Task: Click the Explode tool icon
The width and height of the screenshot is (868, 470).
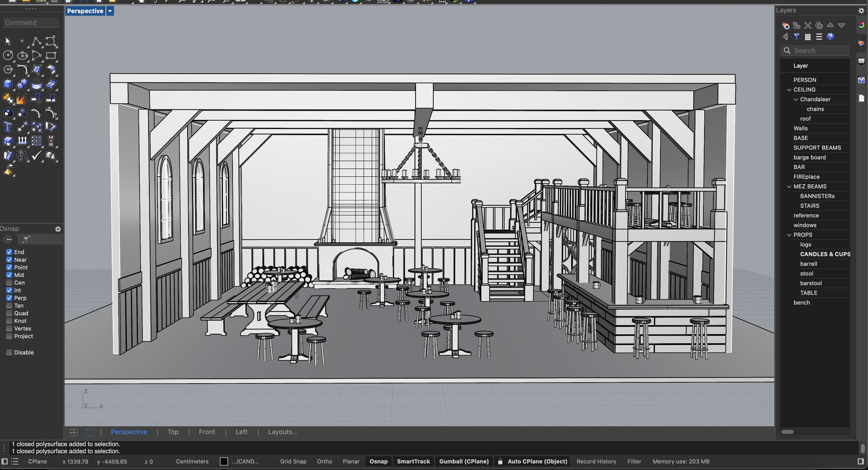Action: click(x=22, y=99)
